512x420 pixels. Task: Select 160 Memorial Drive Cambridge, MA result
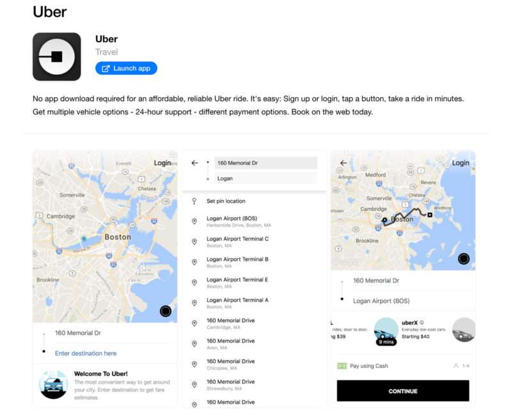tap(230, 323)
